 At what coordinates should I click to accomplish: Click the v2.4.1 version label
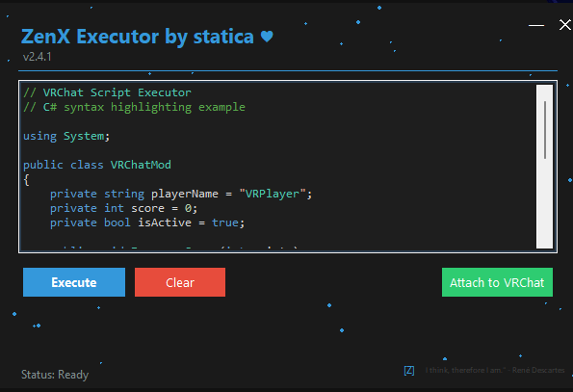coord(37,57)
